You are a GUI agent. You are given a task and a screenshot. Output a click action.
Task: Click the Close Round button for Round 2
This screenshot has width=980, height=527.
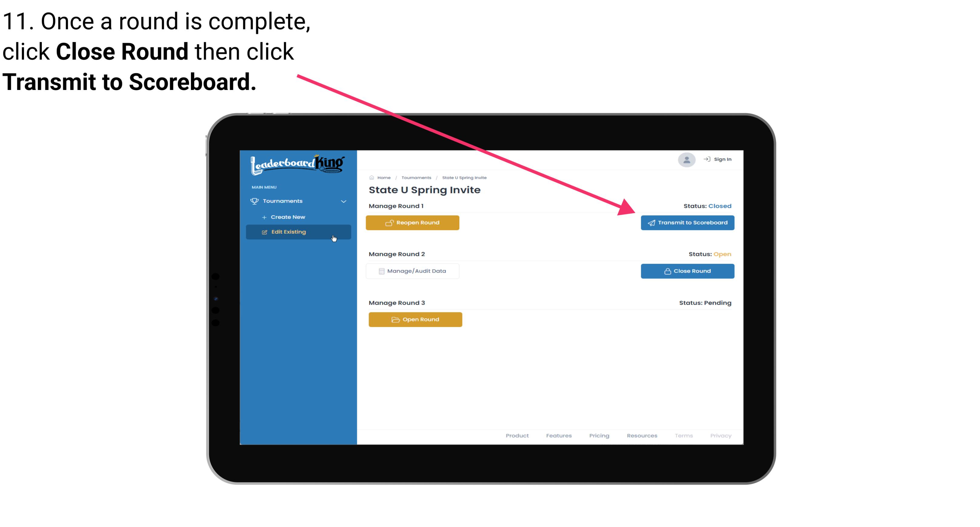click(x=688, y=271)
